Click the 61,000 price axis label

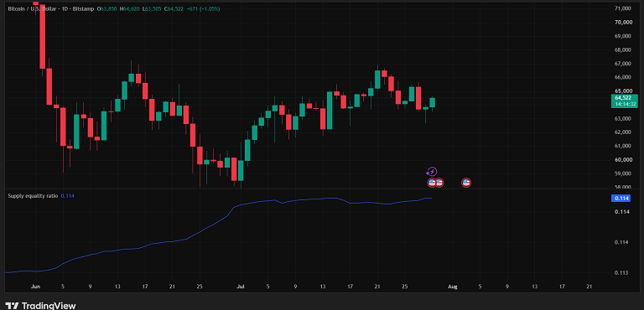(623, 146)
